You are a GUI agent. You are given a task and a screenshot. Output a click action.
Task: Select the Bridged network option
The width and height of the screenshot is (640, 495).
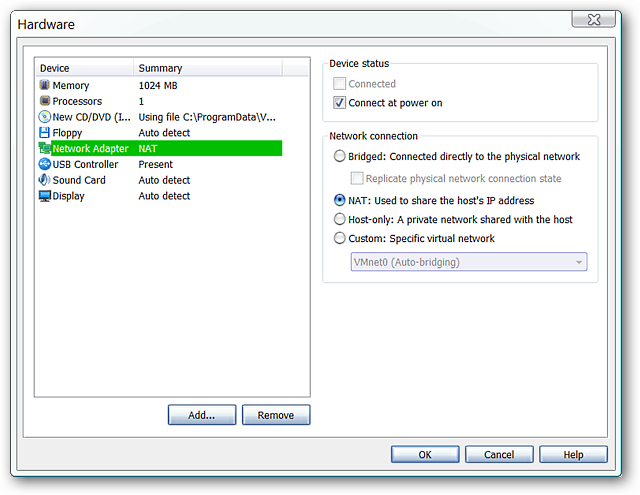click(x=340, y=156)
